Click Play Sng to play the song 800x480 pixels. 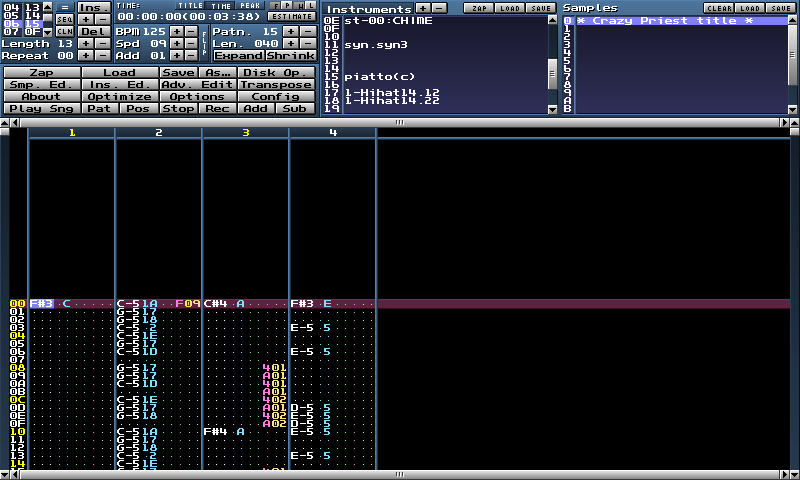40,108
